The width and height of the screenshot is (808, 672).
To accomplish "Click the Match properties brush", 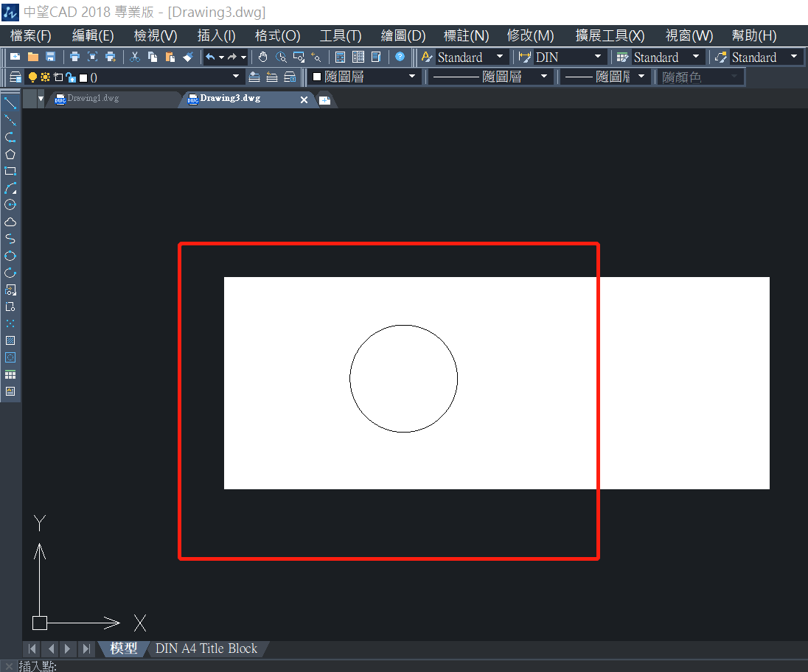I will [187, 57].
